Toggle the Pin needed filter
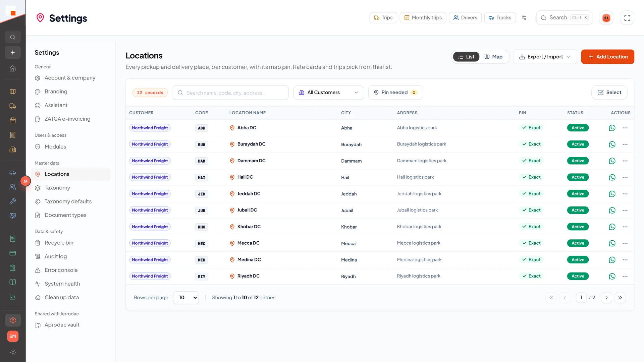Screen dimensions: 644x362 395,93
